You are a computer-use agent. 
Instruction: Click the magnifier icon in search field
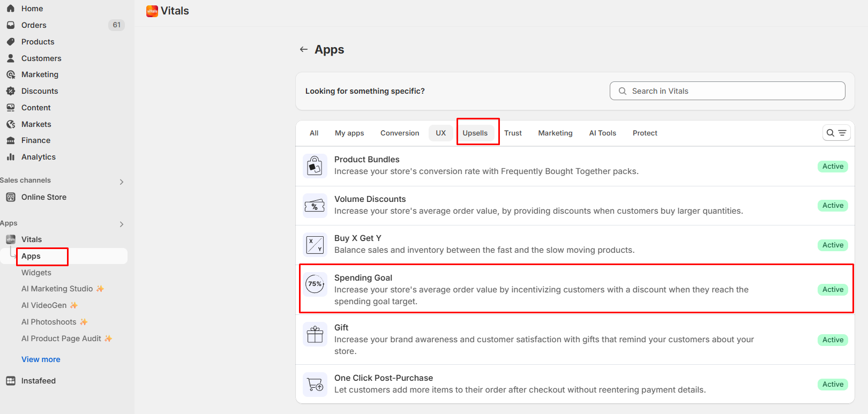pos(623,91)
